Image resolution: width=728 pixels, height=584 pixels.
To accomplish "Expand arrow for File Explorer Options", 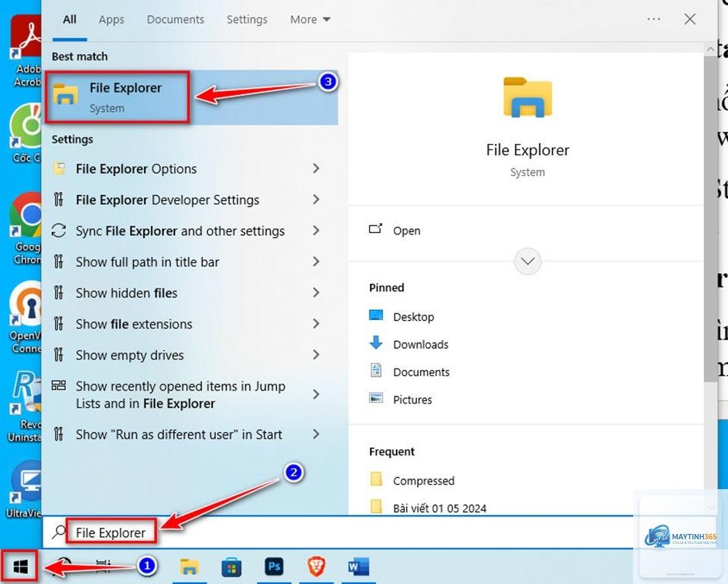I will 316,168.
